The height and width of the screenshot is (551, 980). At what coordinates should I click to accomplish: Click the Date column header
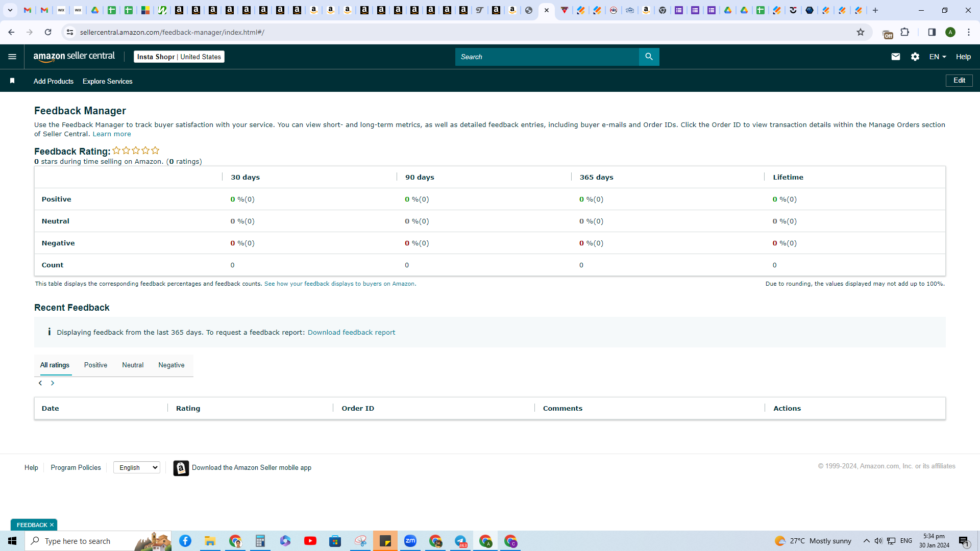click(x=51, y=408)
